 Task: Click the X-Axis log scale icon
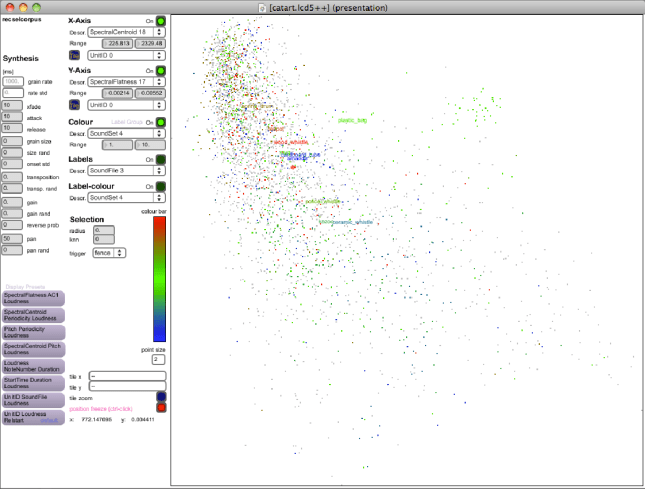[x=74, y=57]
